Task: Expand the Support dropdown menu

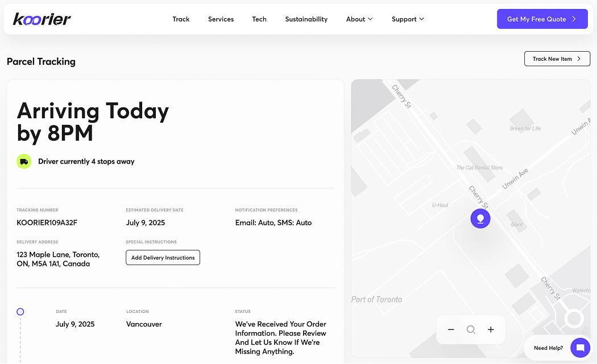Action: click(x=408, y=19)
